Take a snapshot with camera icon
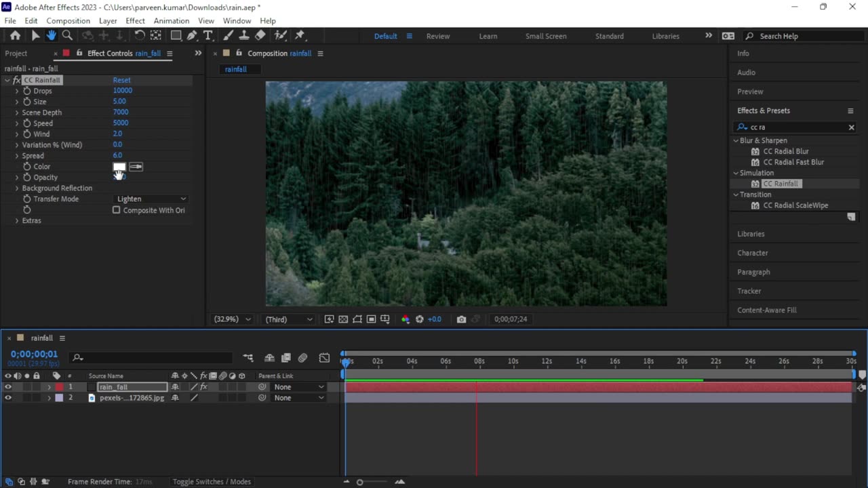Screen dimensions: 868x488 (461, 319)
